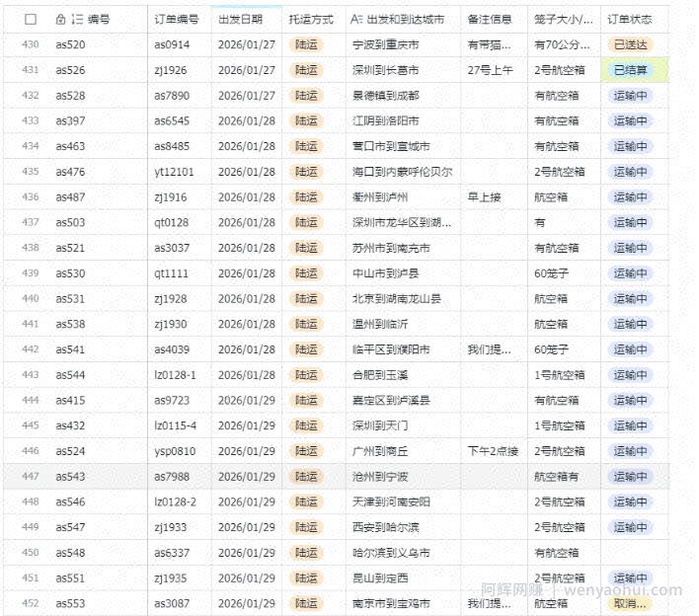Click the text-type icon in 出发和到达城市 header
Image resolution: width=699 pixels, height=616 pixels.
(x=356, y=19)
